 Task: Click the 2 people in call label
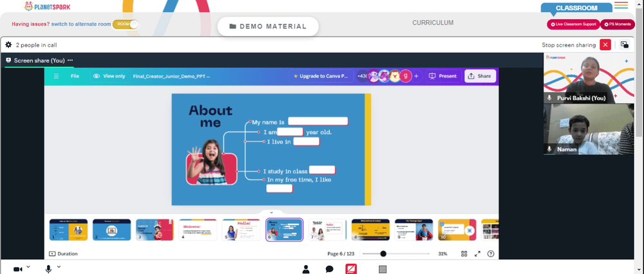click(x=37, y=45)
